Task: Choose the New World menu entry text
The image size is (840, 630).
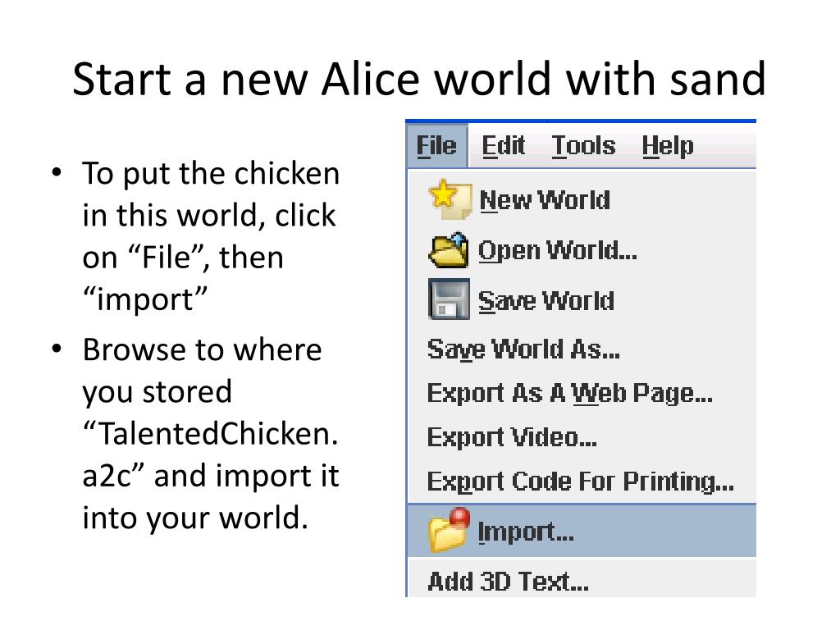Action: (x=545, y=200)
